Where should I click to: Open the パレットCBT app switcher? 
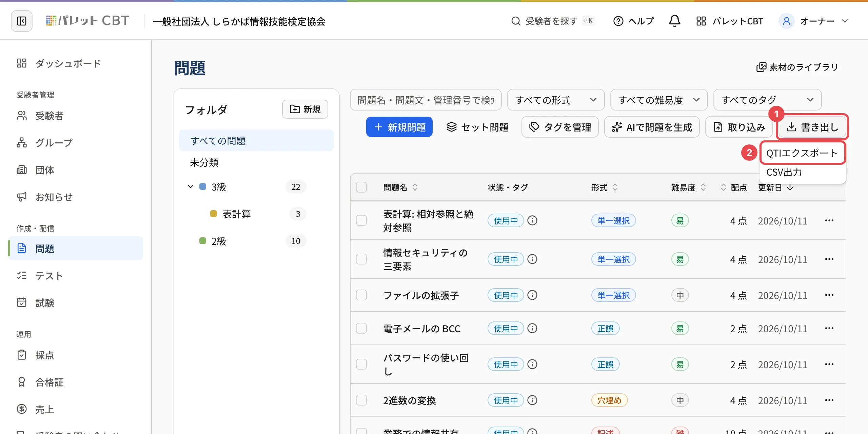730,21
